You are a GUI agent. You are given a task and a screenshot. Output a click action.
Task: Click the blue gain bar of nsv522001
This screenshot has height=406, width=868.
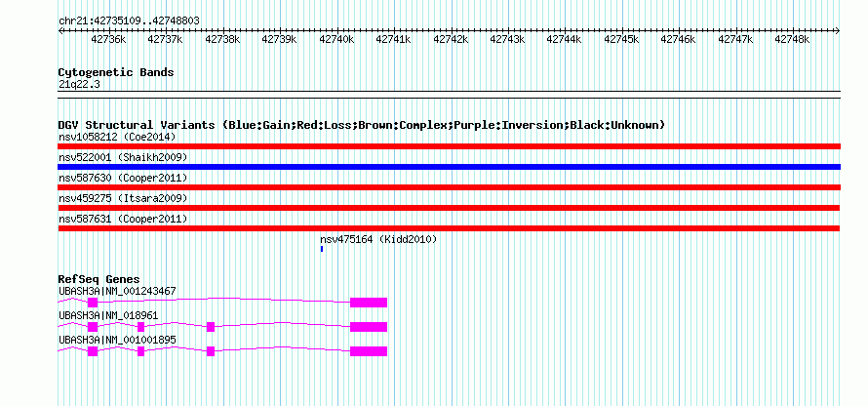tap(449, 167)
